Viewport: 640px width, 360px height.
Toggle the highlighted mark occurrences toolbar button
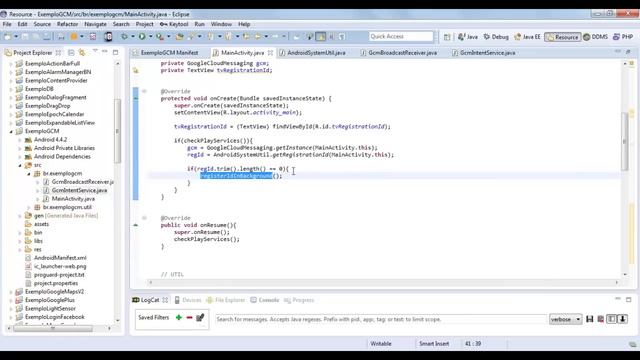(321, 37)
